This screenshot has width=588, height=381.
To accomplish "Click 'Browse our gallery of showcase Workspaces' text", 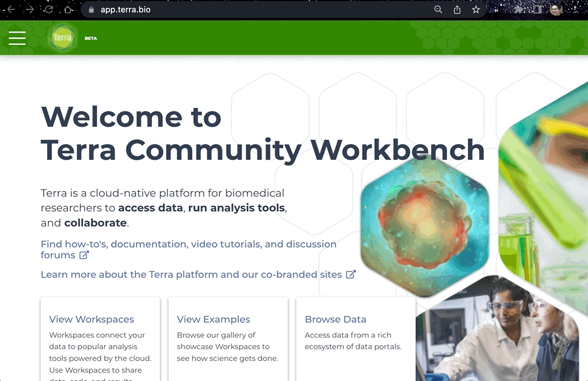I will tap(227, 346).
